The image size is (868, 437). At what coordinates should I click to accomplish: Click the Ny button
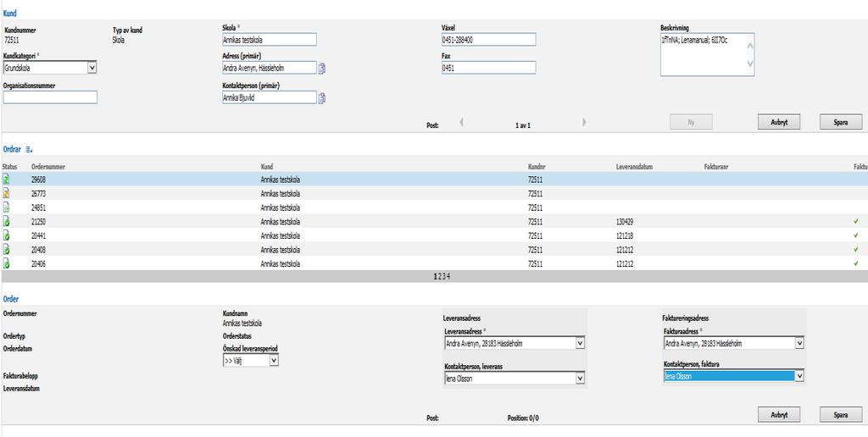click(x=691, y=122)
